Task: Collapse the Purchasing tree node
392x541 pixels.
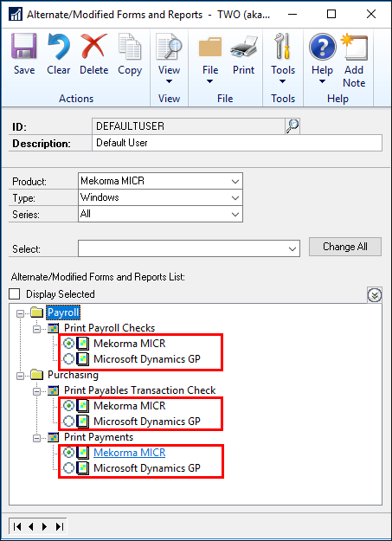Action: (20, 376)
